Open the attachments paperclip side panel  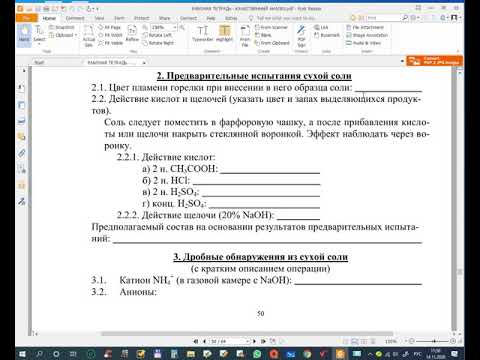[x=21, y=153]
